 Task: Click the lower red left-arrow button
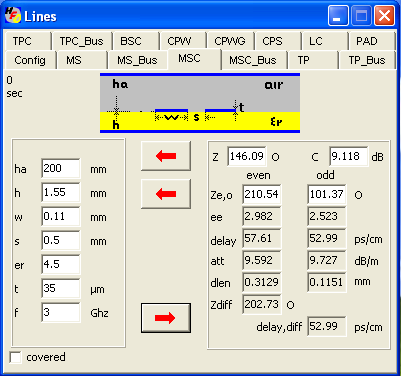[x=166, y=194]
